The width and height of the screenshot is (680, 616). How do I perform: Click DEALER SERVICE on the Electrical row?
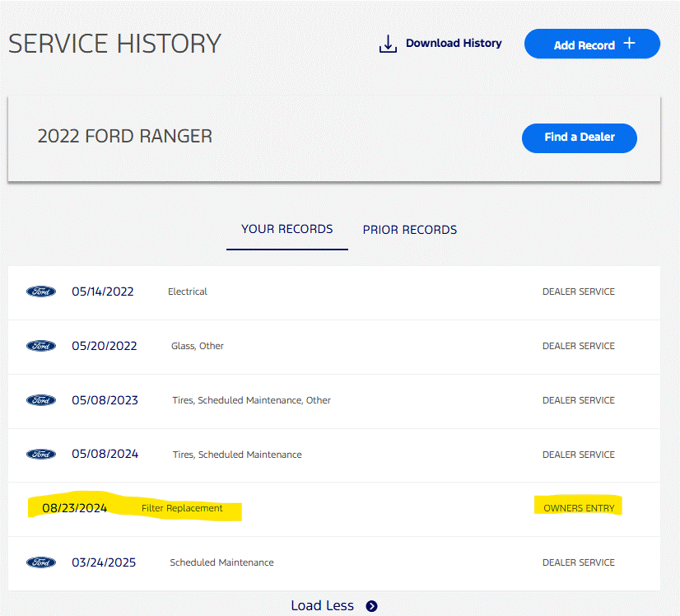coord(579,292)
